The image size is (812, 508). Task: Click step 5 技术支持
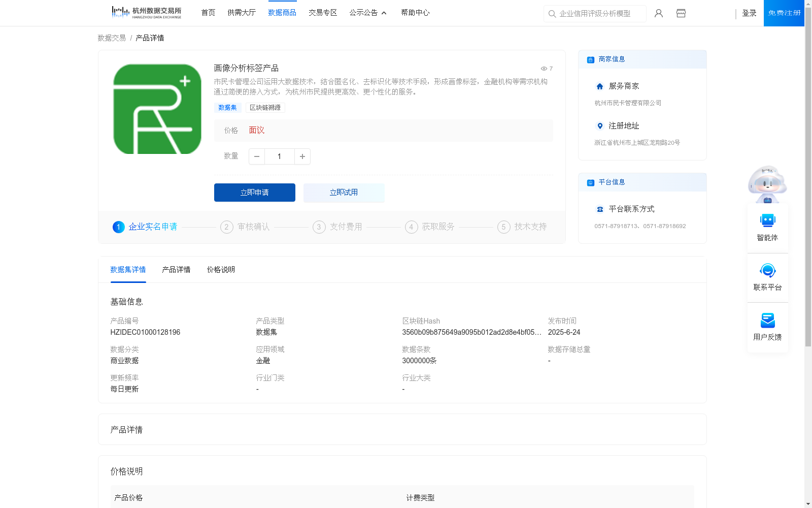522,227
